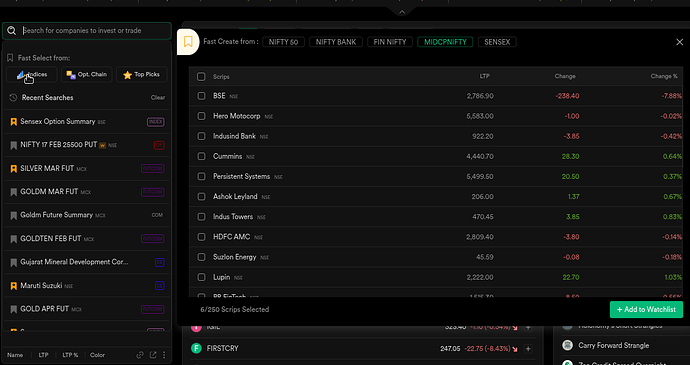Toggle bookmark for Goldm Future Summary
Screen dimensions: 690x365
coord(14,215)
